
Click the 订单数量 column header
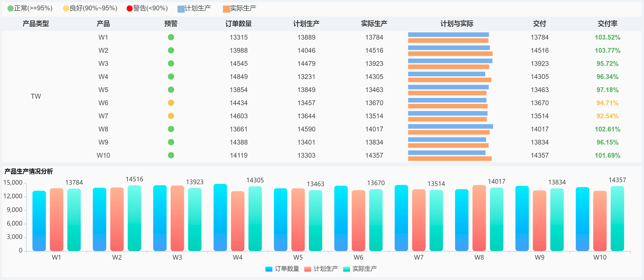click(x=238, y=24)
